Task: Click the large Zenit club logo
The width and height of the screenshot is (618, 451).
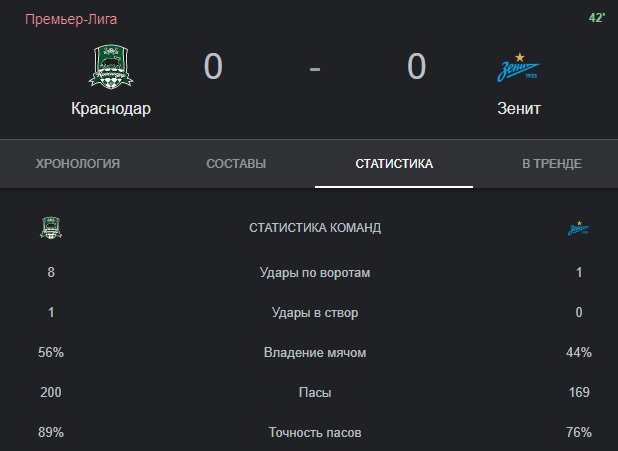Action: click(x=518, y=67)
